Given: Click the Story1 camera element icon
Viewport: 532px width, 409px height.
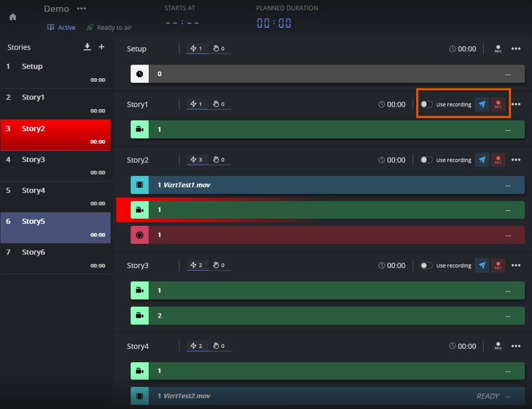Looking at the screenshot, I should coord(139,130).
